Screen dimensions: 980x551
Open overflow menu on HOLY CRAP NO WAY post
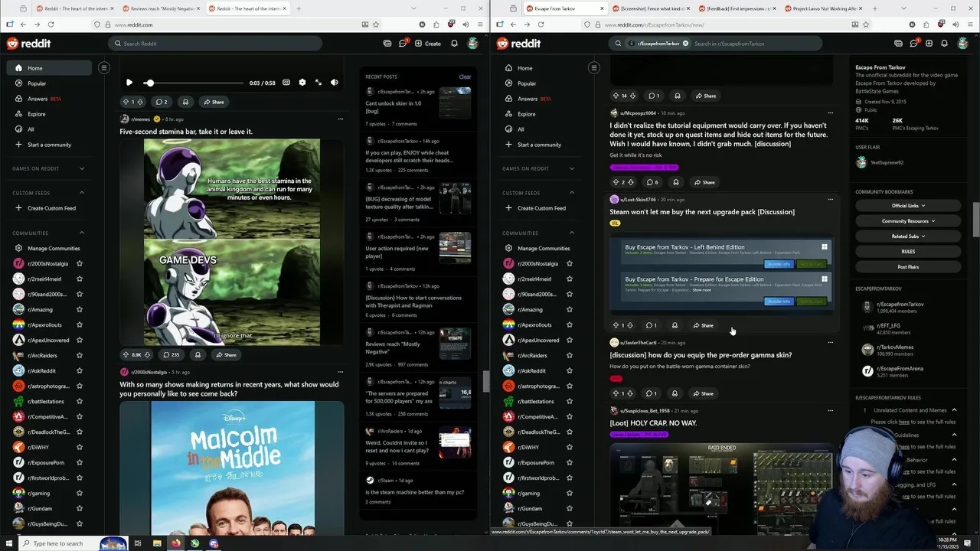(x=830, y=410)
